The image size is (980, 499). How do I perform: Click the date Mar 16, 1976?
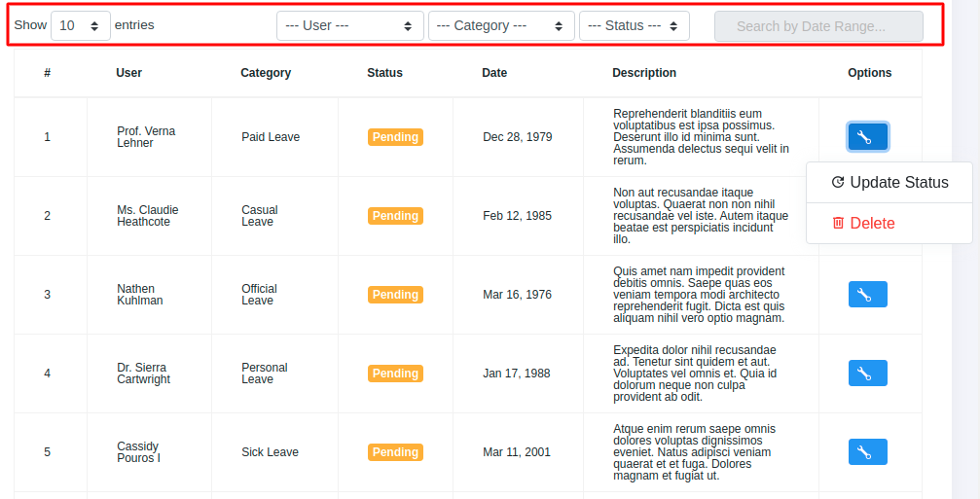coord(517,294)
